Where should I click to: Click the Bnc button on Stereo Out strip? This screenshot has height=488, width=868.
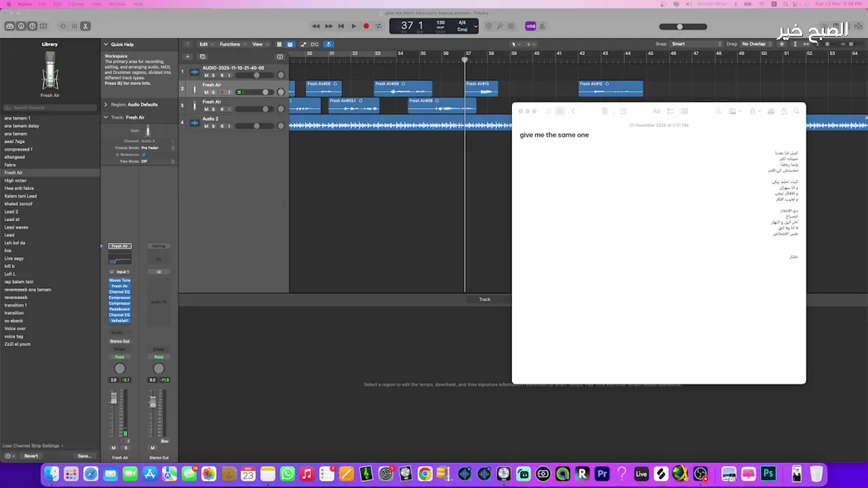coord(164,441)
